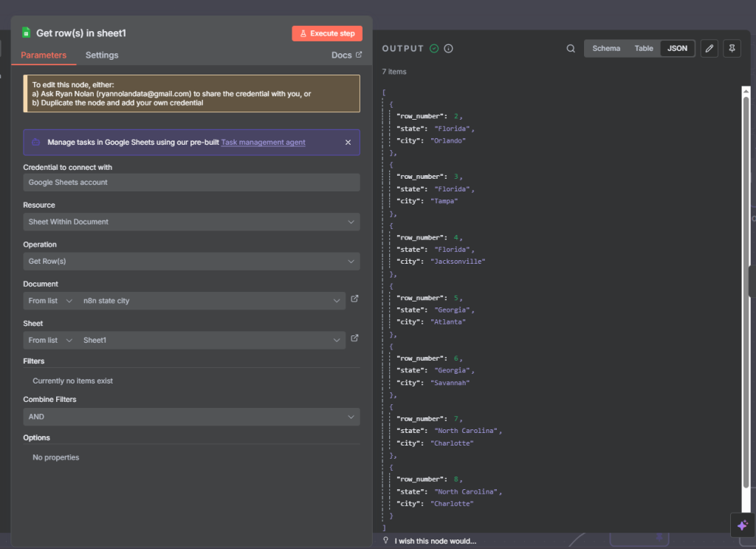The image size is (756, 549).
Task: Select the JSON output view
Action: pos(677,49)
